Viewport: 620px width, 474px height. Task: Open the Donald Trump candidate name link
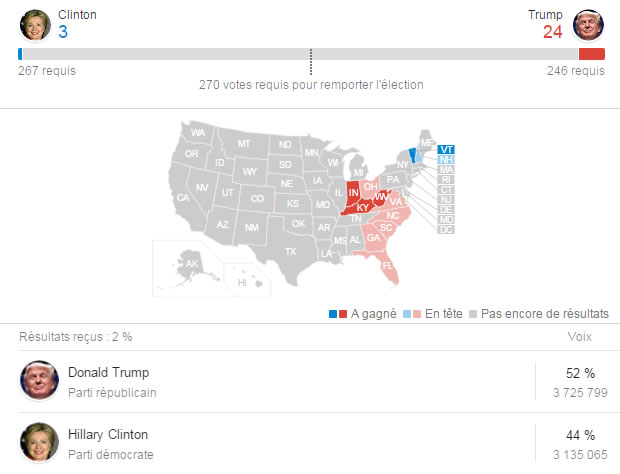tap(108, 372)
